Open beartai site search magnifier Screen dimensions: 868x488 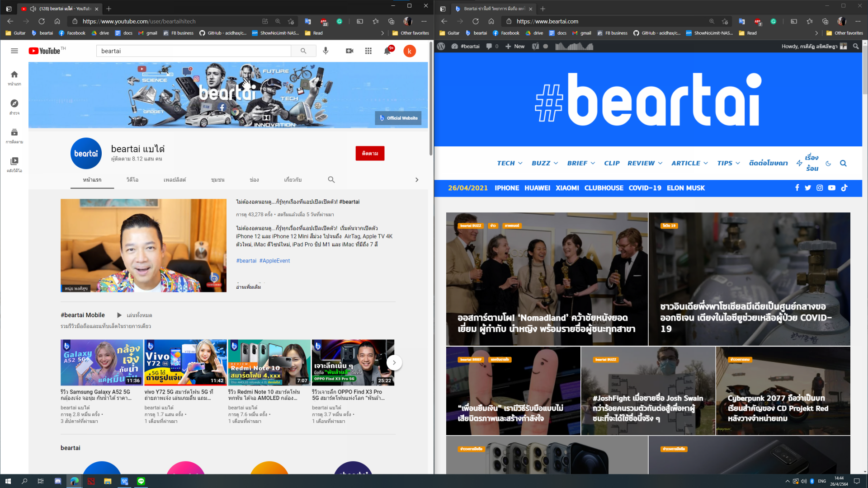pos(843,163)
